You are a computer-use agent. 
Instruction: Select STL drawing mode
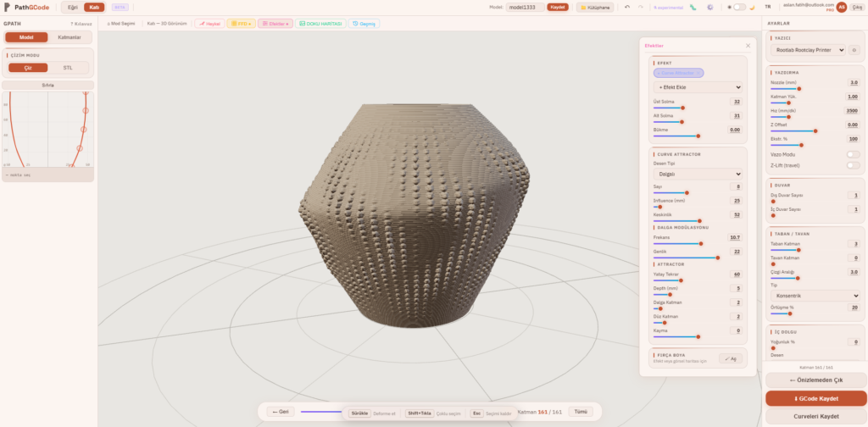point(68,68)
